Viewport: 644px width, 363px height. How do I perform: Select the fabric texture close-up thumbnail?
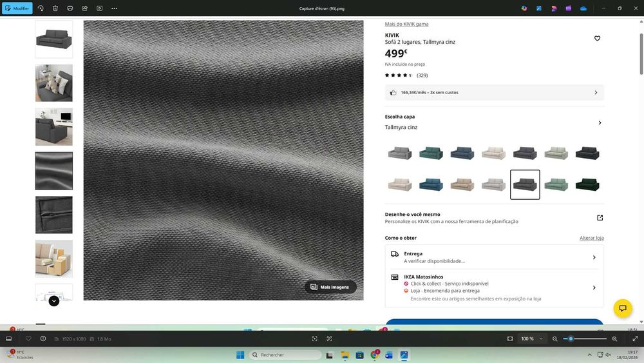(54, 171)
